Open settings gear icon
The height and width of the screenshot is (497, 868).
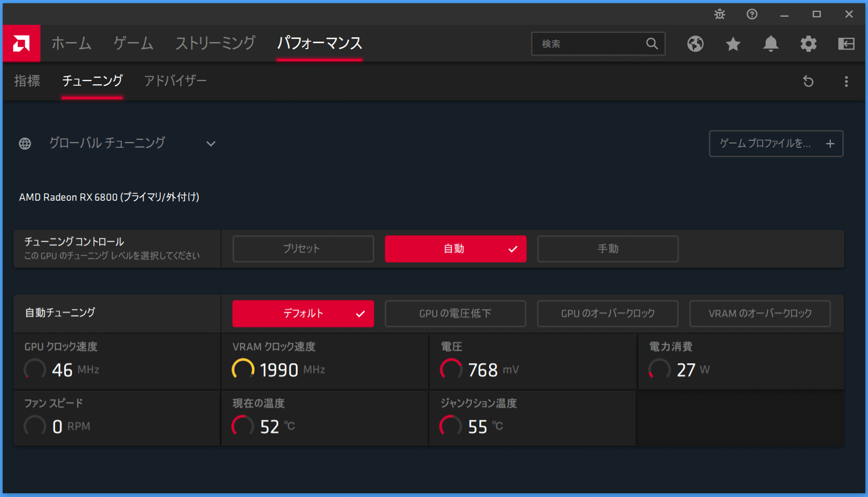pos(809,44)
